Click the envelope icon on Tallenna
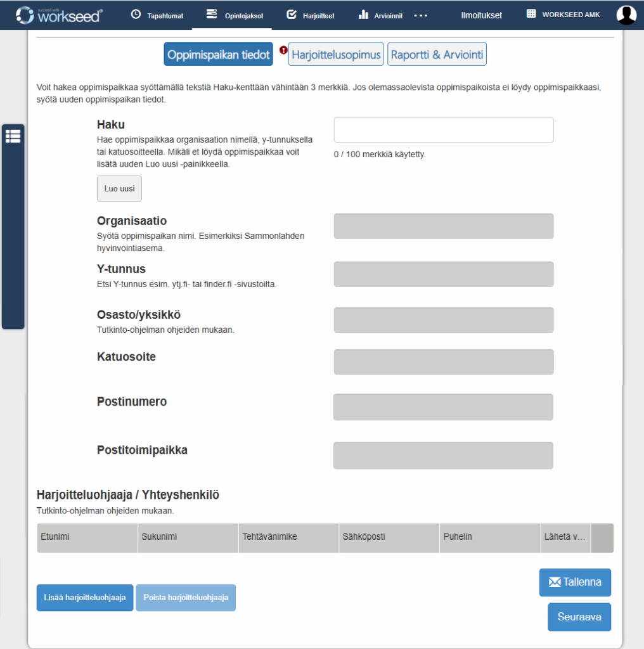The width and height of the screenshot is (644, 649). [555, 582]
